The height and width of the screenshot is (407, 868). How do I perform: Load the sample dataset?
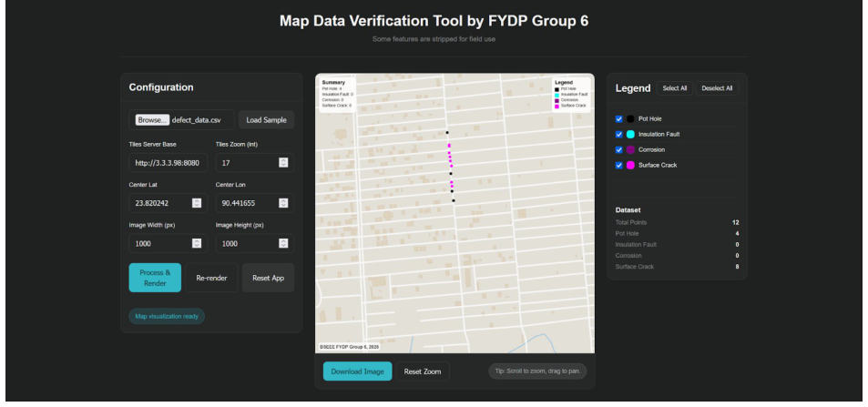(266, 120)
